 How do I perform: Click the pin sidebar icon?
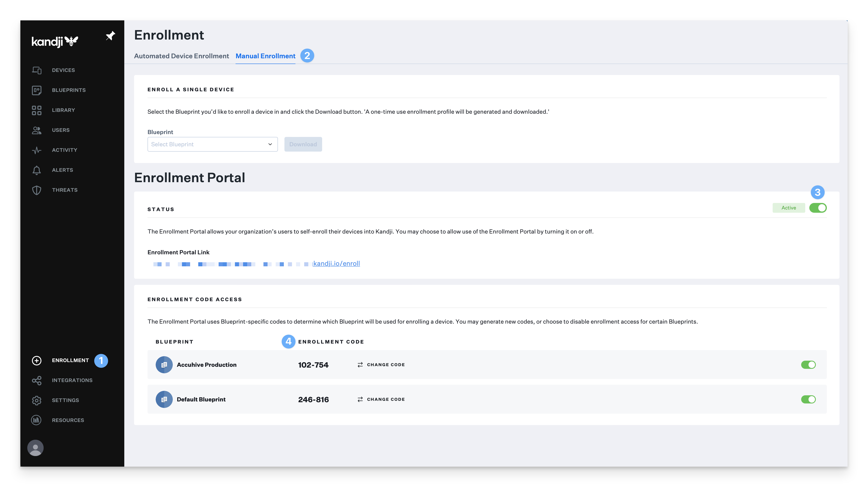110,36
